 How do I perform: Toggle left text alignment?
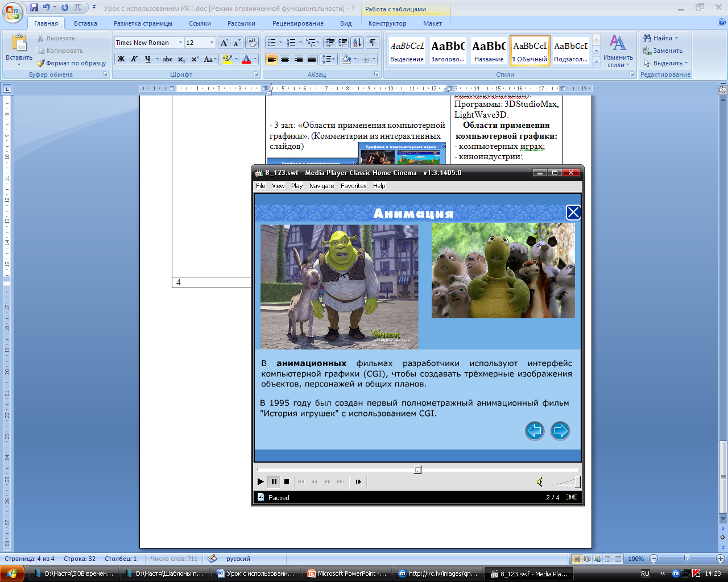[272, 59]
